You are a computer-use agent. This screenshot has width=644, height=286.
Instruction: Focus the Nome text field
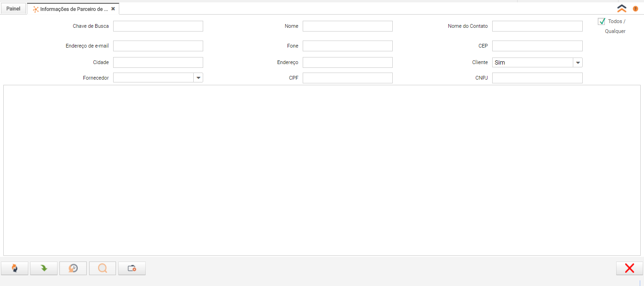tap(347, 26)
